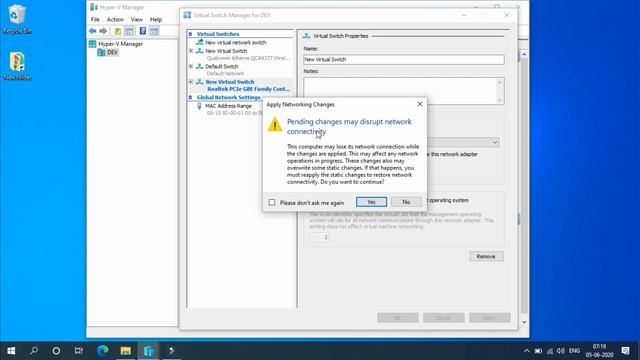Click Qualcomm Atheros switch's network icon
This screenshot has width=640, height=360.
(x=200, y=51)
